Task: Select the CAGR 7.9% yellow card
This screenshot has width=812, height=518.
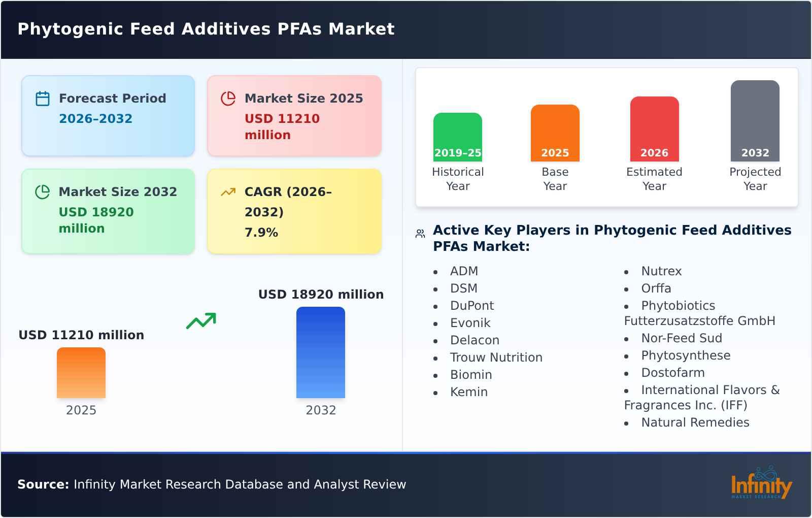Action: 293,211
